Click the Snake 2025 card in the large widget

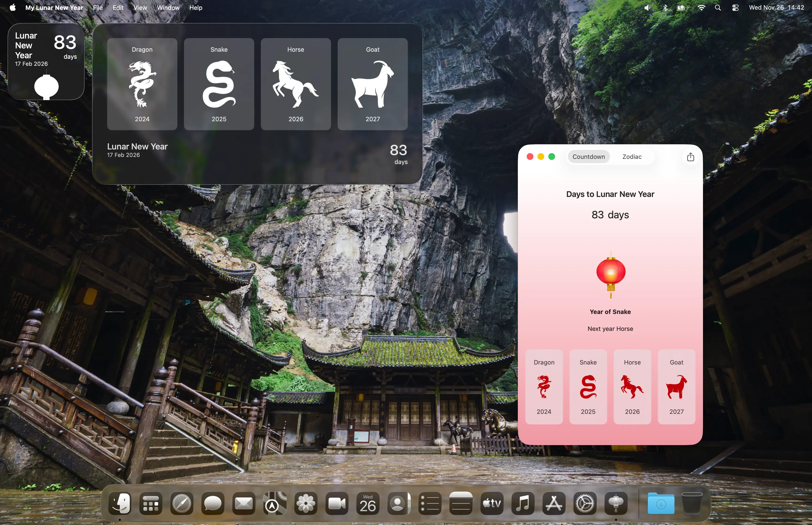[x=219, y=84]
